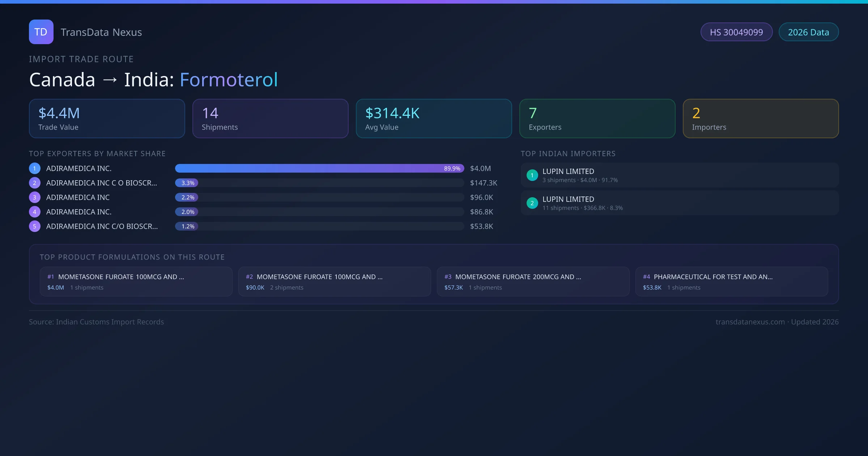
Task: Click the TD logo icon
Action: pyautogui.click(x=41, y=32)
